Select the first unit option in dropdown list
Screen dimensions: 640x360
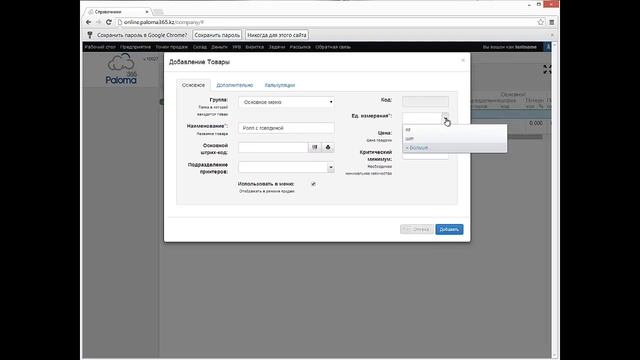[x=455, y=130]
